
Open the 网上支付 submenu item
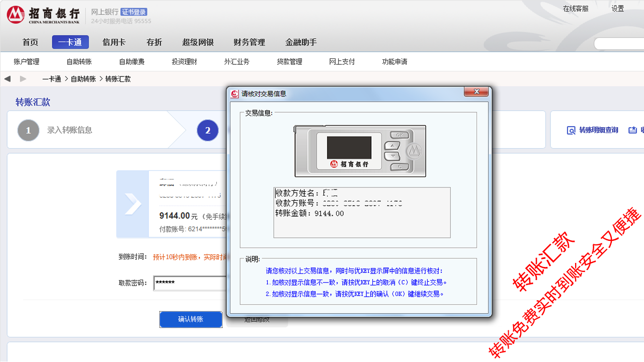pos(342,61)
